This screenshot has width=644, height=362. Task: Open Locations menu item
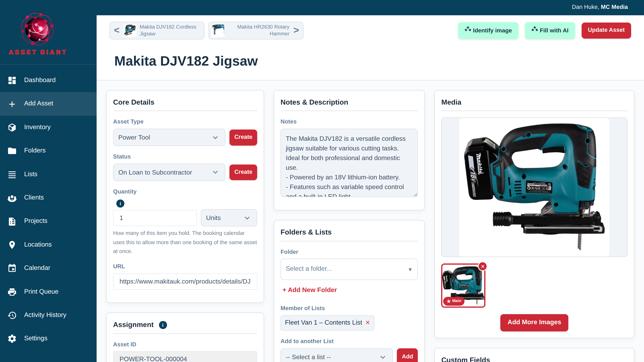(48, 245)
